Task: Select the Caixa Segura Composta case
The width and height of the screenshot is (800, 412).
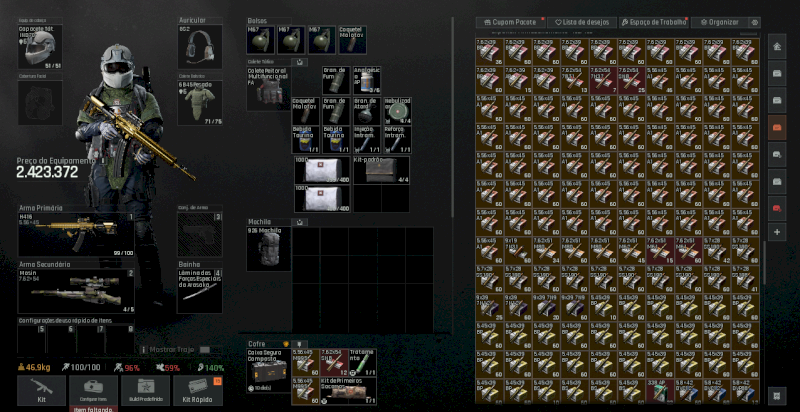Action: point(269,371)
